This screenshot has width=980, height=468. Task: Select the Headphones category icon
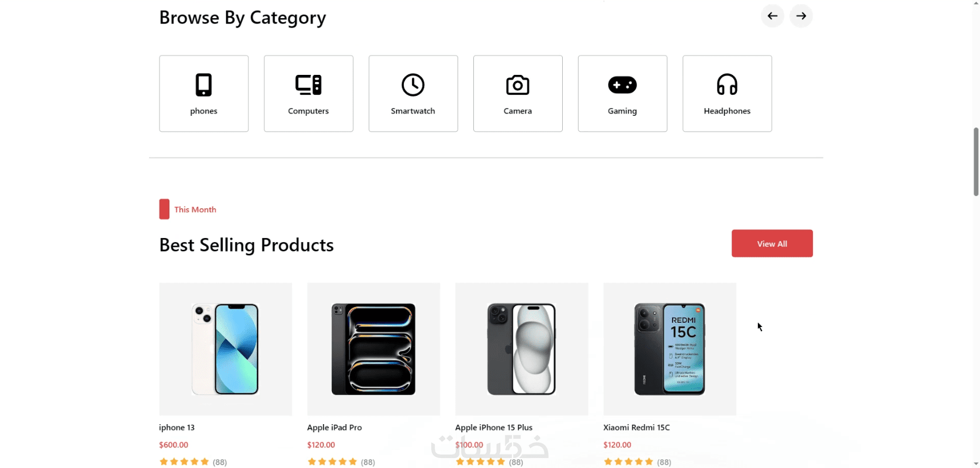727,85
